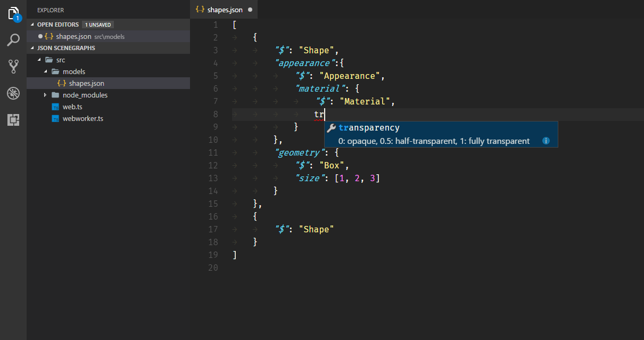The width and height of the screenshot is (644, 340).
Task: Click the wrench icon beside transparency suggestion
Action: (331, 128)
